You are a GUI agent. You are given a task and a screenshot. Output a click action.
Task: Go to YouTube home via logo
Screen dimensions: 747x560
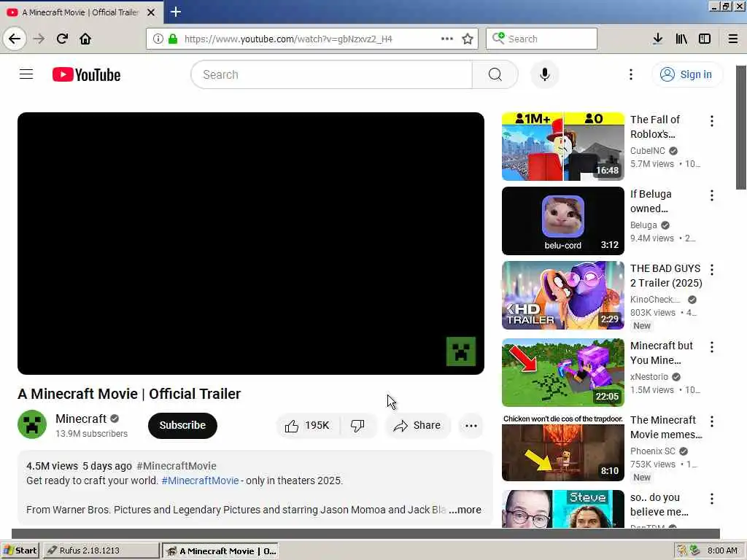click(86, 75)
